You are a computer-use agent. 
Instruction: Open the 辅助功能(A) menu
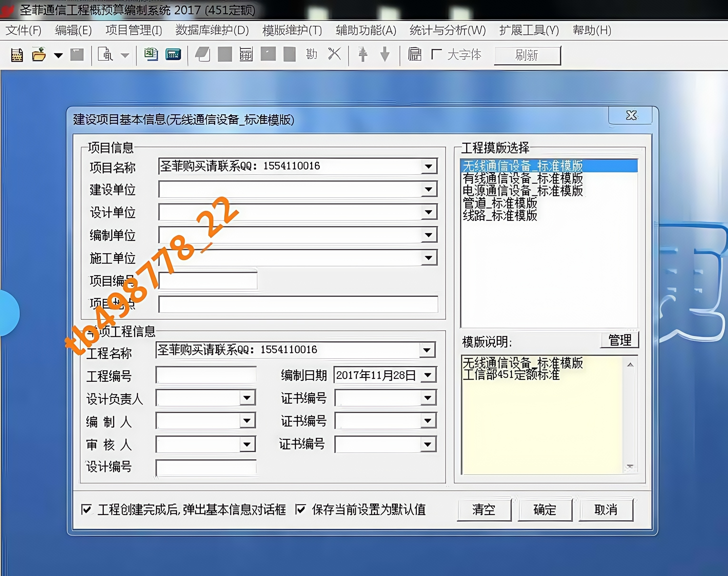(366, 30)
